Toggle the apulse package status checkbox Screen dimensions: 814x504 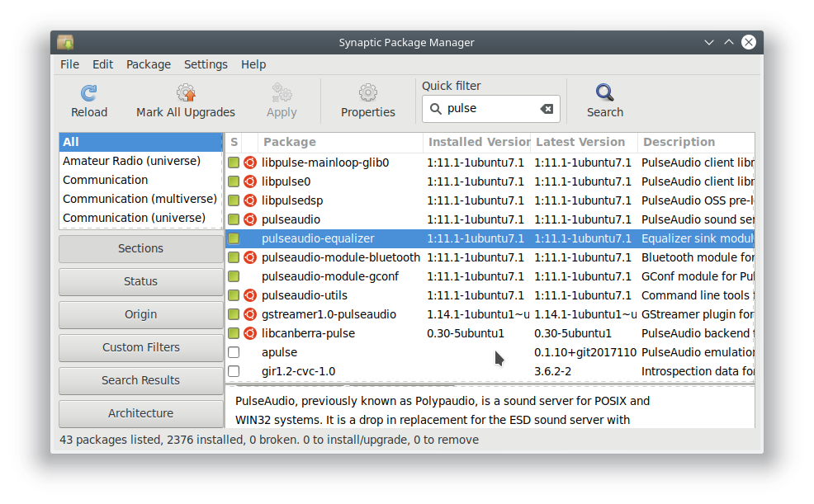point(234,352)
